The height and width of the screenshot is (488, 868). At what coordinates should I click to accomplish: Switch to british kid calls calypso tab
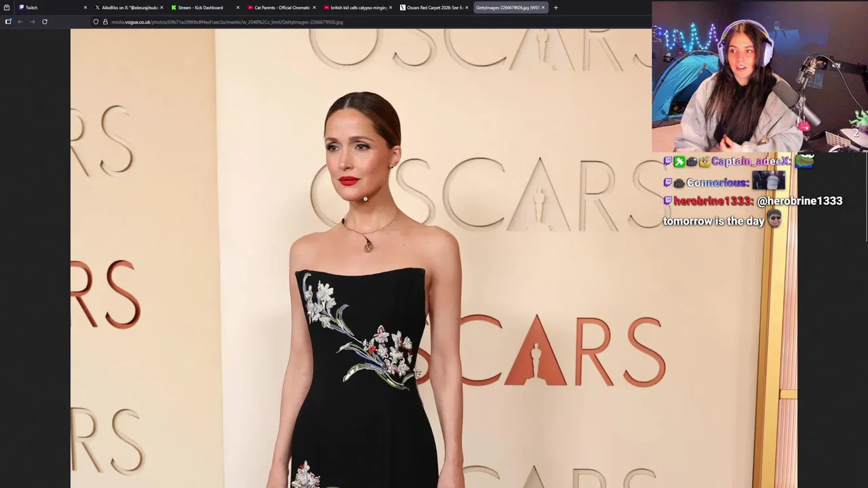pyautogui.click(x=358, y=7)
